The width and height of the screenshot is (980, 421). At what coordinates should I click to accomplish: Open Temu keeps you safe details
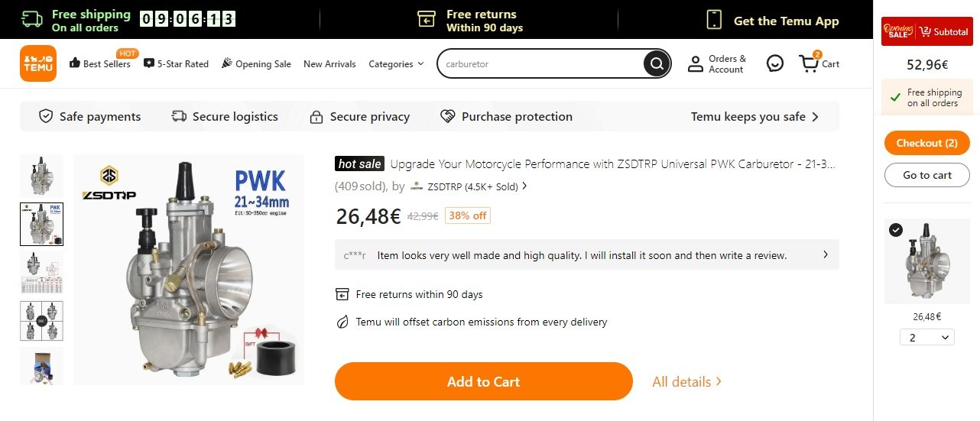(x=754, y=117)
